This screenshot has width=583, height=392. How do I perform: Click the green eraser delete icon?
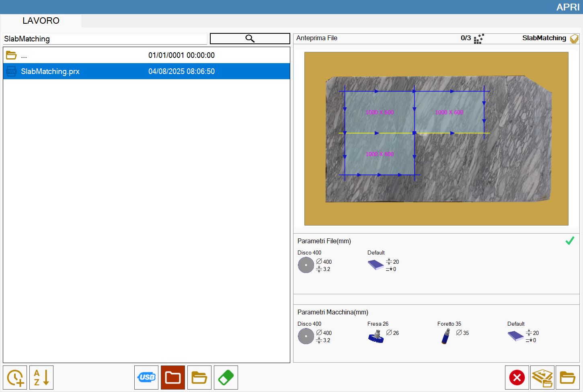pyautogui.click(x=226, y=378)
